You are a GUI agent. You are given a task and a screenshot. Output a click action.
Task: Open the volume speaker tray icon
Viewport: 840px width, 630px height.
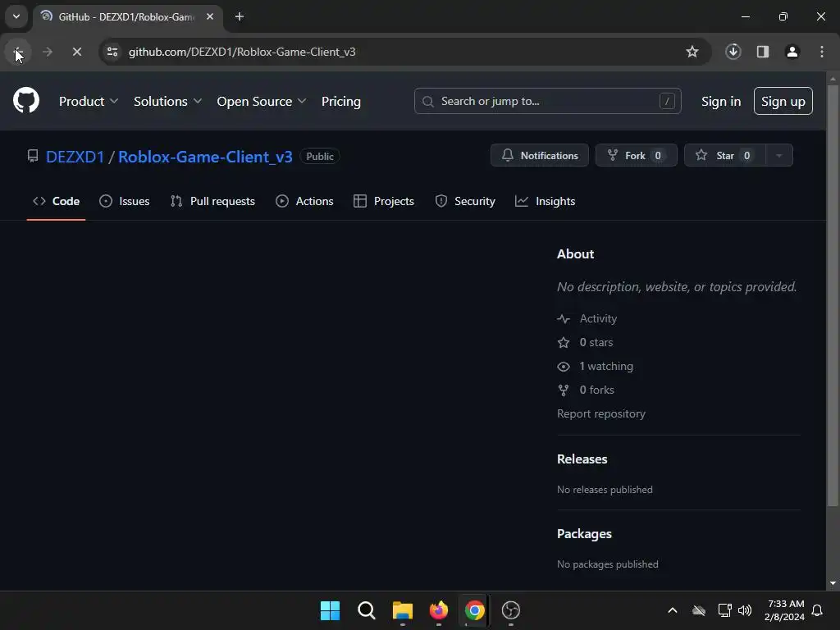point(745,610)
